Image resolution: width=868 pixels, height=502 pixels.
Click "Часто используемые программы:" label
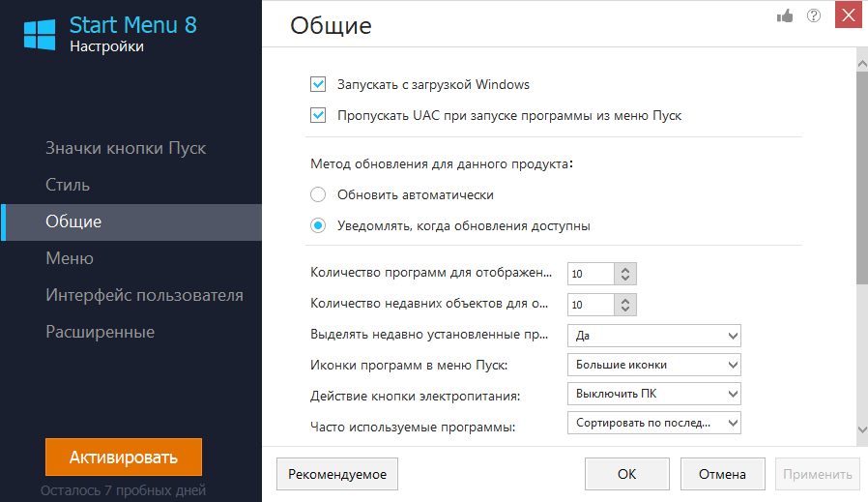[x=413, y=428]
